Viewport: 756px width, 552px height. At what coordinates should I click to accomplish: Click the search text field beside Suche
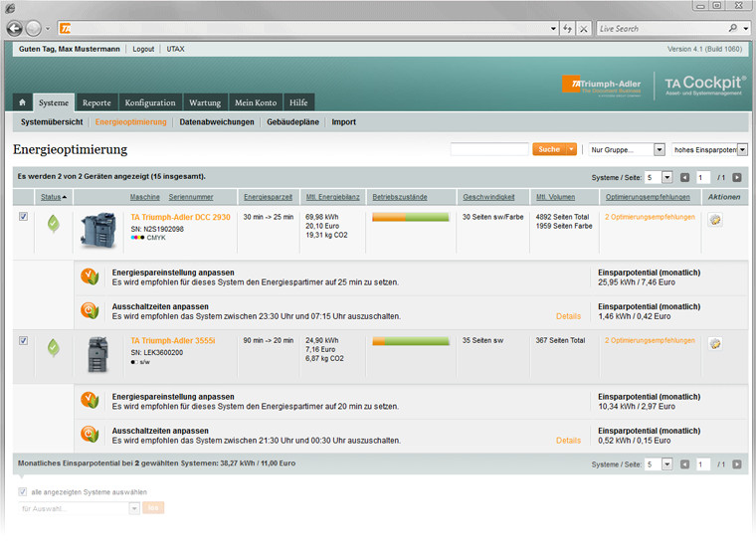tap(489, 149)
